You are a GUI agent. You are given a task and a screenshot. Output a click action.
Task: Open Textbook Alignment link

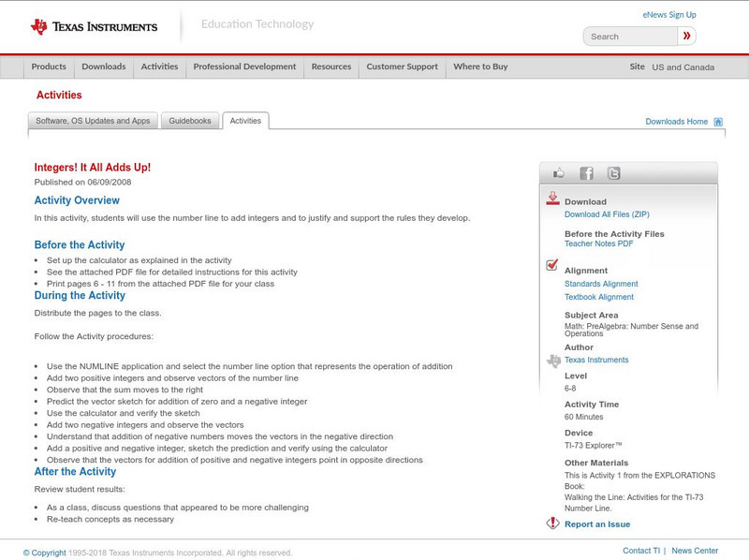599,297
